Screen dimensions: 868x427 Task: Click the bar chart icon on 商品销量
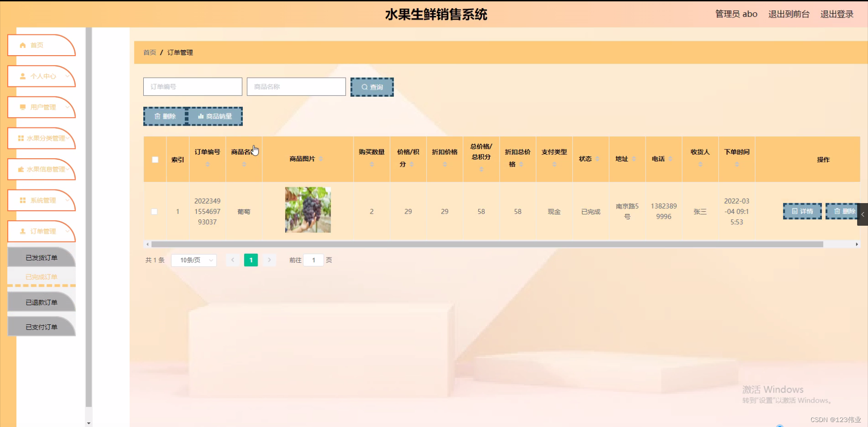point(201,116)
